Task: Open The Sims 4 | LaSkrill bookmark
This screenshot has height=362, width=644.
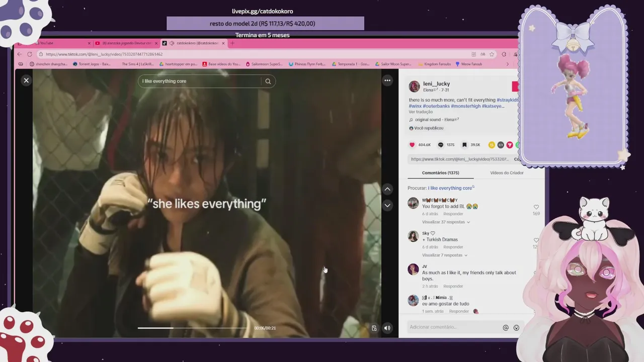Action: click(x=137, y=64)
